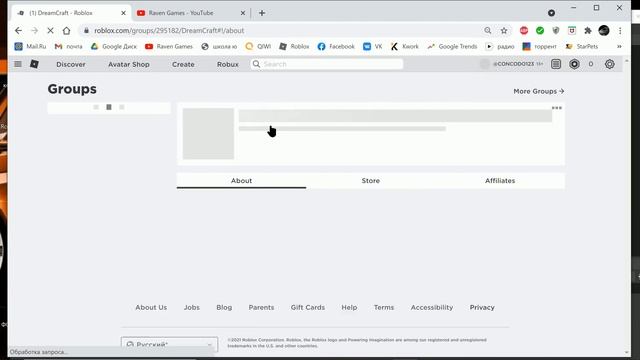The height and width of the screenshot is (360, 640).
Task: Open the Roblox hamburger sidebar menu
Action: pyautogui.click(x=18, y=64)
